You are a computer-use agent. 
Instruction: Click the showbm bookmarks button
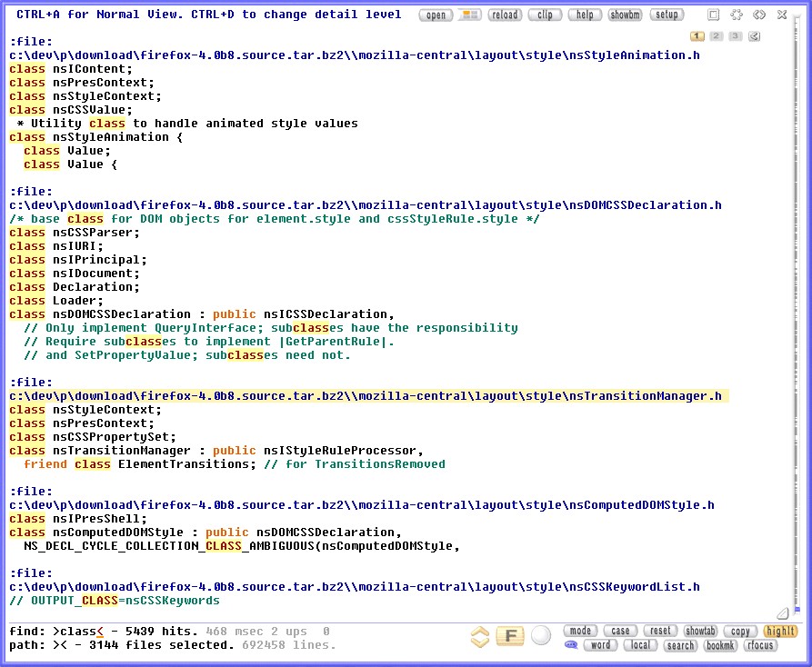coord(626,15)
